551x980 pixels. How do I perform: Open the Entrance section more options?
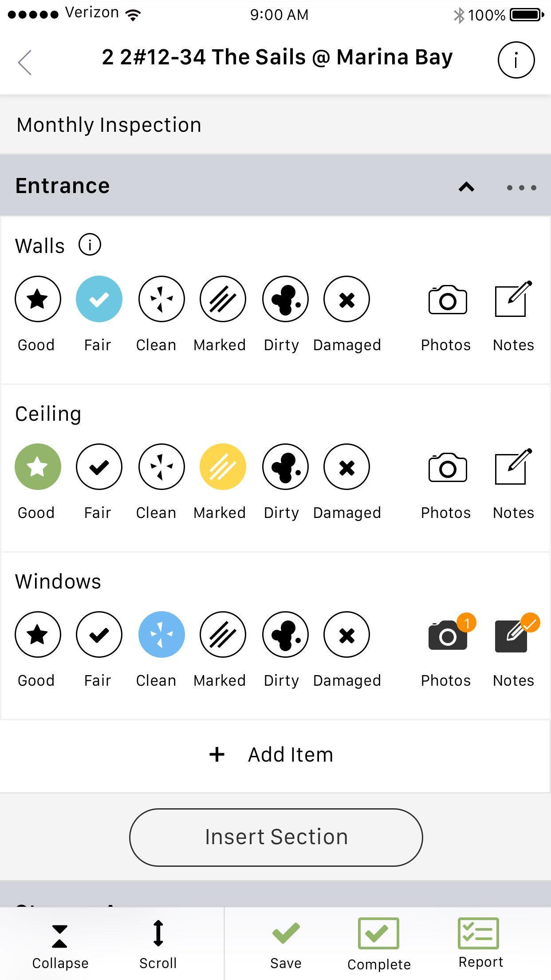point(521,188)
